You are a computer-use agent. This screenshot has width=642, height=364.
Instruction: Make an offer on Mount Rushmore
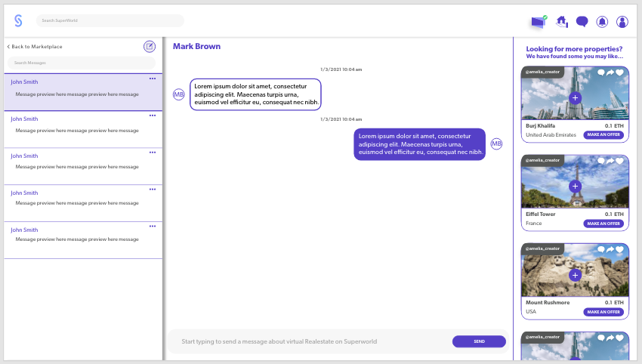point(603,312)
